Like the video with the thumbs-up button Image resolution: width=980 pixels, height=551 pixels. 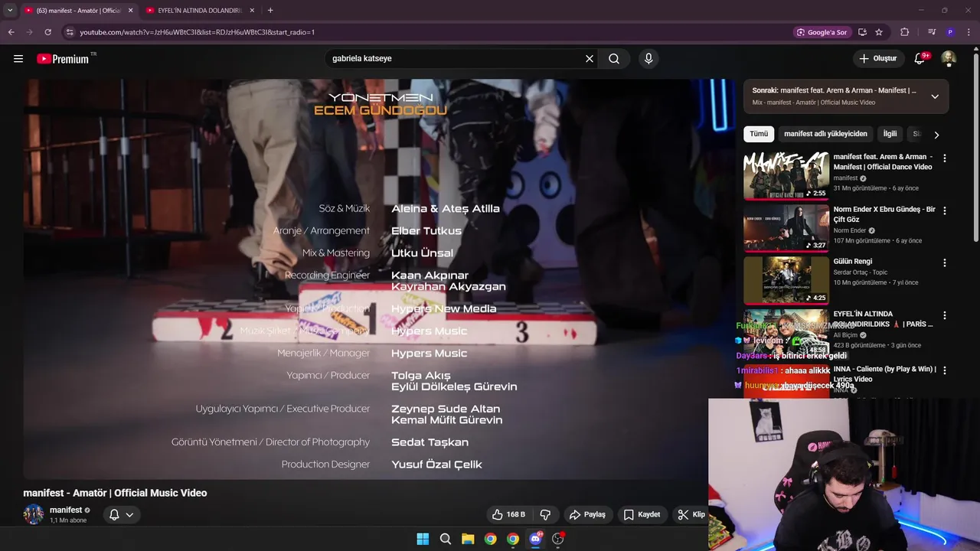click(x=510, y=514)
